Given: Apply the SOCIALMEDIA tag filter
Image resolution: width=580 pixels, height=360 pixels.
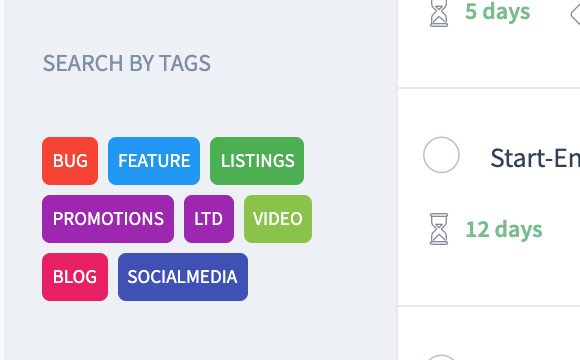Looking at the screenshot, I should point(183,277).
